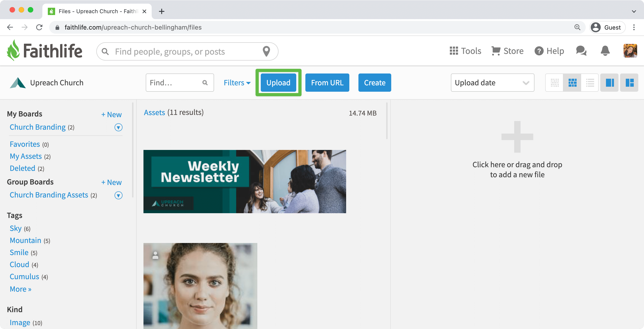
Task: Click the location pin in search bar
Action: tap(266, 51)
